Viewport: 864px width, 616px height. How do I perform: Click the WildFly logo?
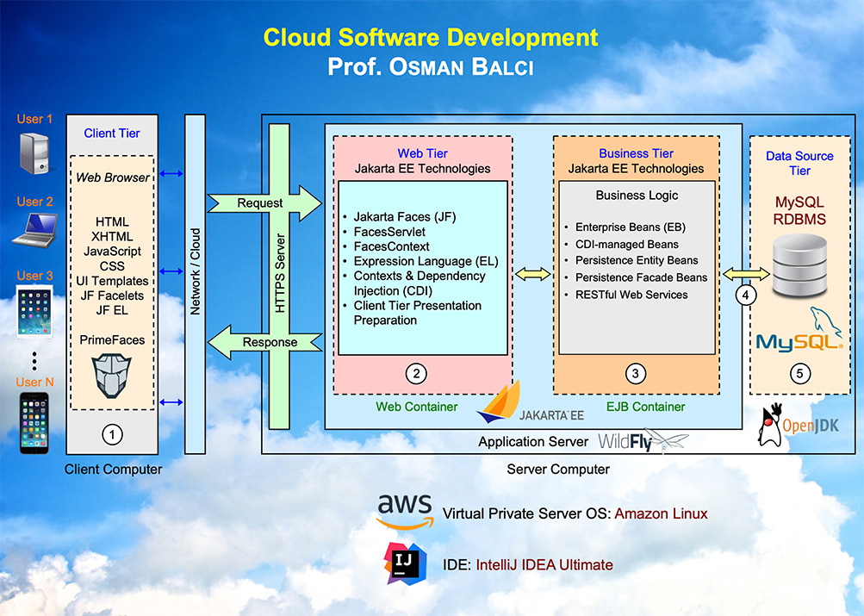[x=643, y=441]
